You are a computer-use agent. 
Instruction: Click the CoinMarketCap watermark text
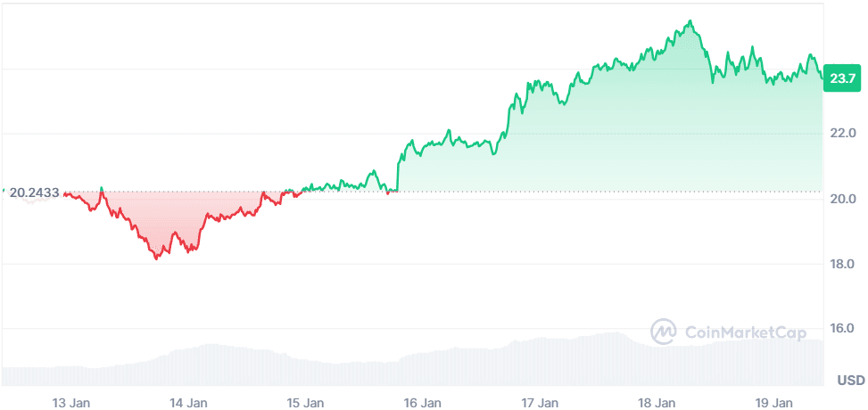745,332
